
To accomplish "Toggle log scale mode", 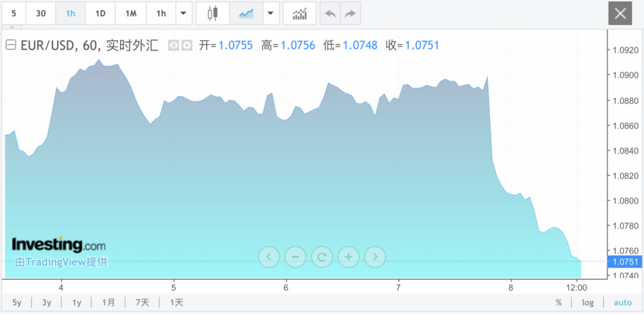I will [x=588, y=303].
